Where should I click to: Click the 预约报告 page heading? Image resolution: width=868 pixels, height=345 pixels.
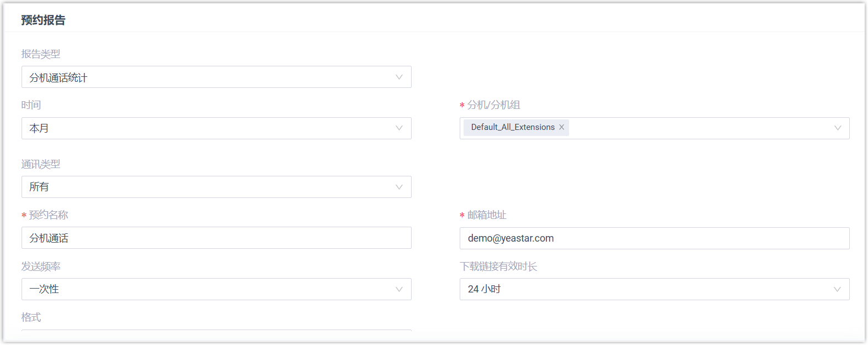coord(43,20)
